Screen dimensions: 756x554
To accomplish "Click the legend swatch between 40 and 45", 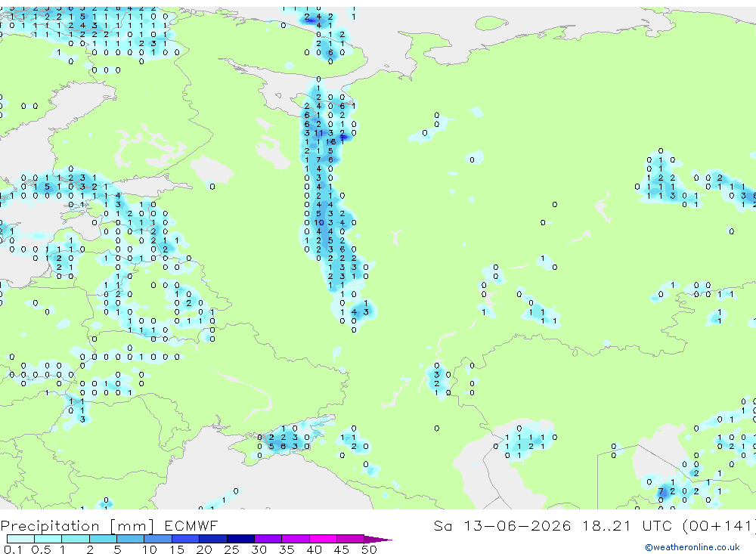I will tap(323, 539).
